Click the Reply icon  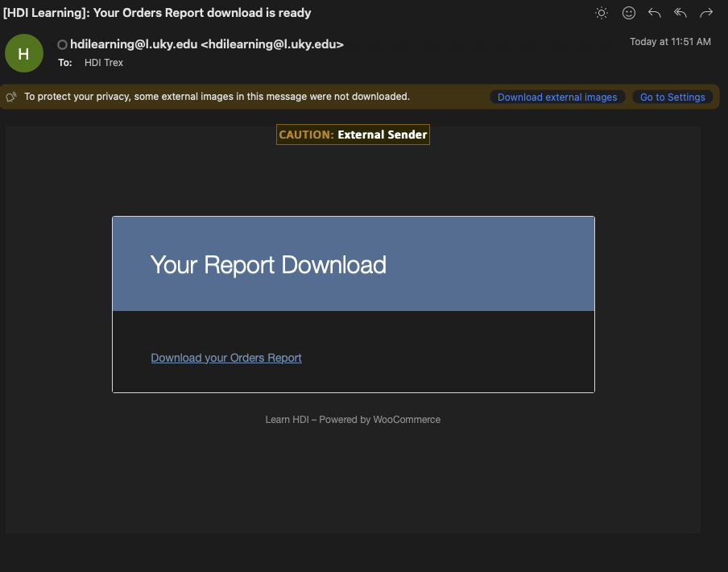point(654,13)
